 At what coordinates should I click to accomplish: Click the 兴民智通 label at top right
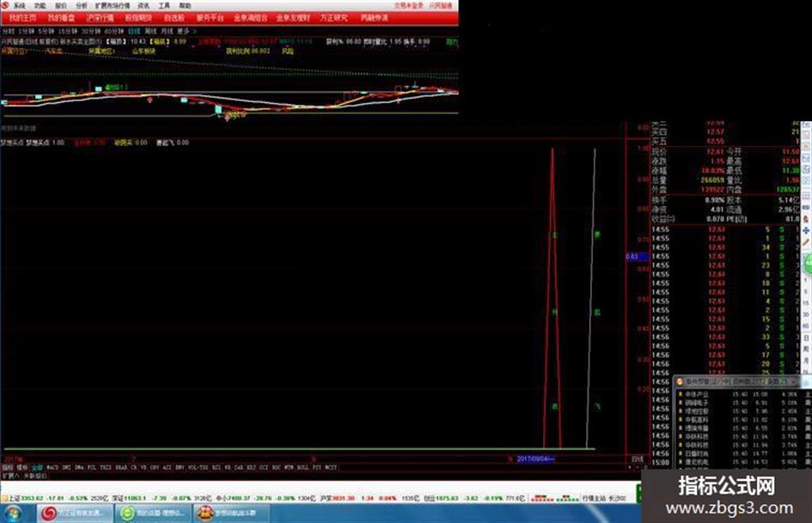click(441, 6)
